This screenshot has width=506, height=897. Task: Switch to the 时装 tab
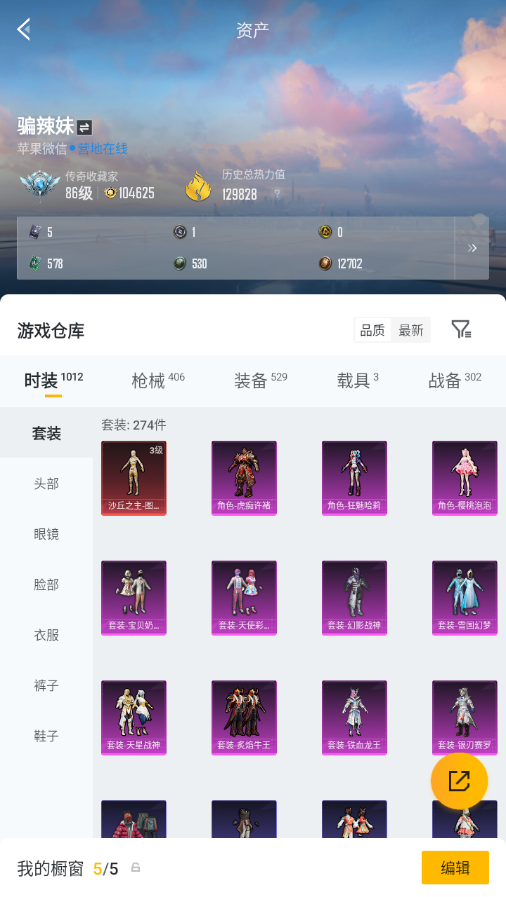(x=53, y=380)
